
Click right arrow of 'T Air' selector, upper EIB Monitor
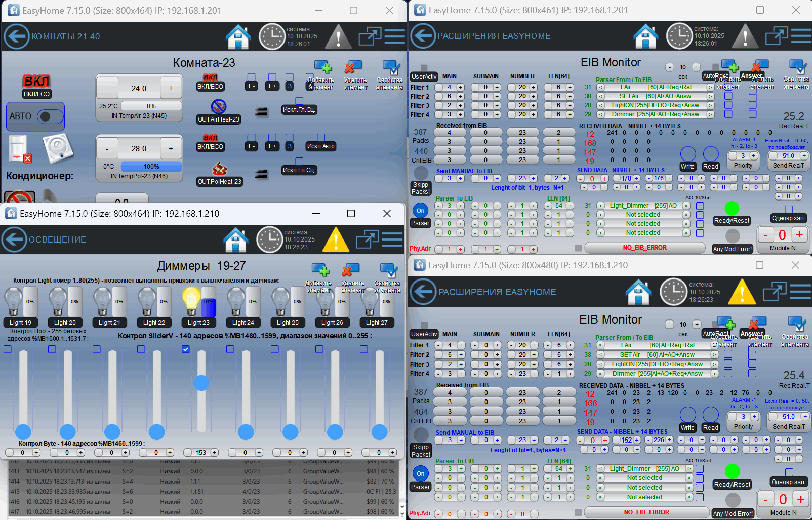(710, 87)
